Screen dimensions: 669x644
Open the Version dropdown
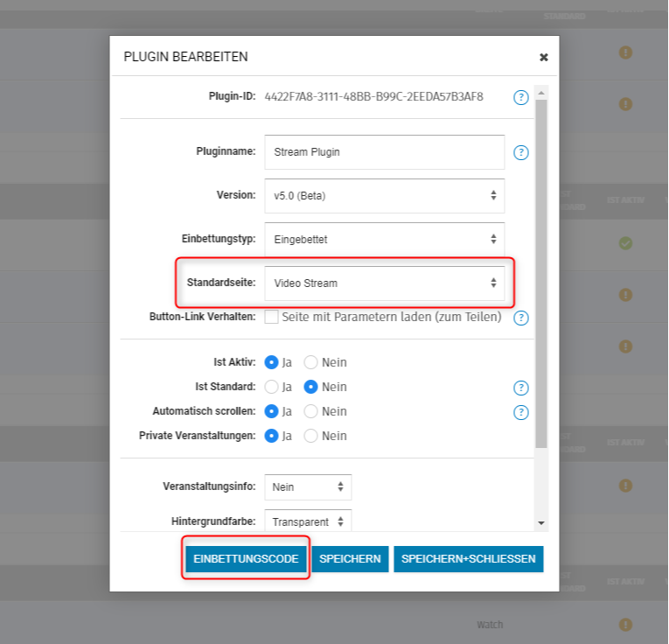pyautogui.click(x=384, y=196)
